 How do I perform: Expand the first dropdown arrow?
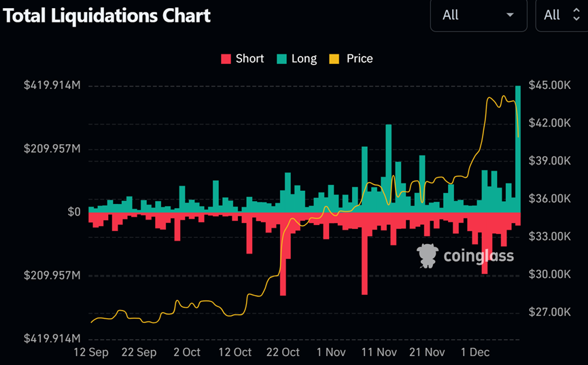pyautogui.click(x=510, y=15)
